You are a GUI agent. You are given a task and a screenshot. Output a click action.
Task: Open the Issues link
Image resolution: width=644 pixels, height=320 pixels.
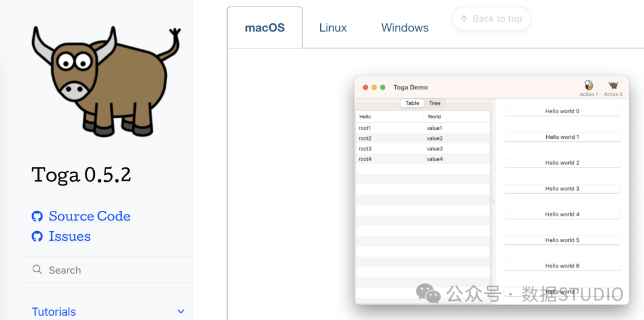[70, 237]
